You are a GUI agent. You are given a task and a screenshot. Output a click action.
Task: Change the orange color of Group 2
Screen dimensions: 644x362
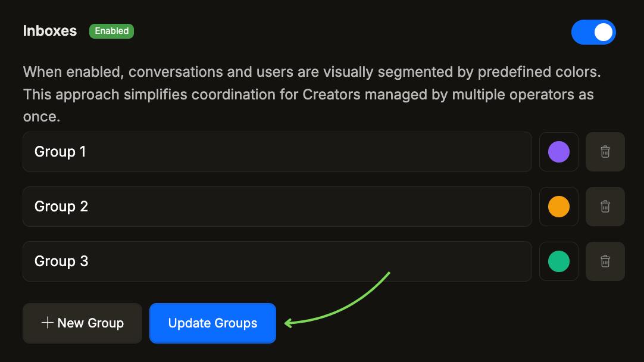pos(558,207)
